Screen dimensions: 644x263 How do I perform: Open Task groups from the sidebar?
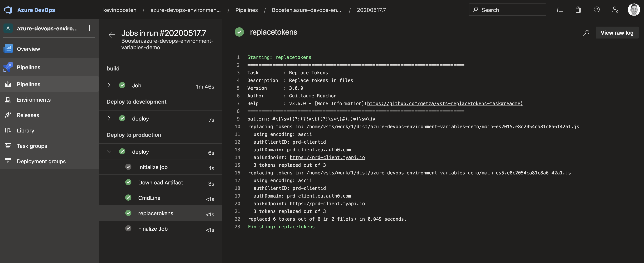coord(32,146)
